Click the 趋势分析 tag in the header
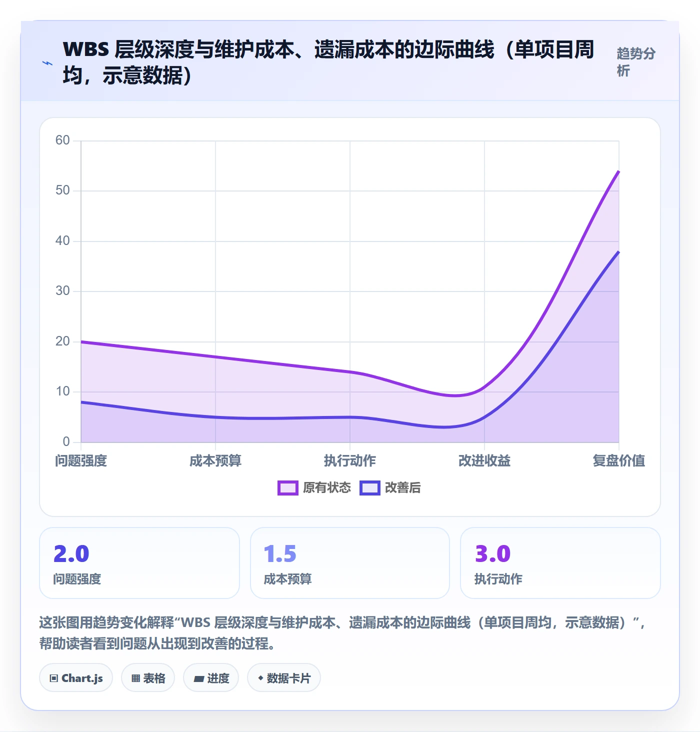 [636, 62]
